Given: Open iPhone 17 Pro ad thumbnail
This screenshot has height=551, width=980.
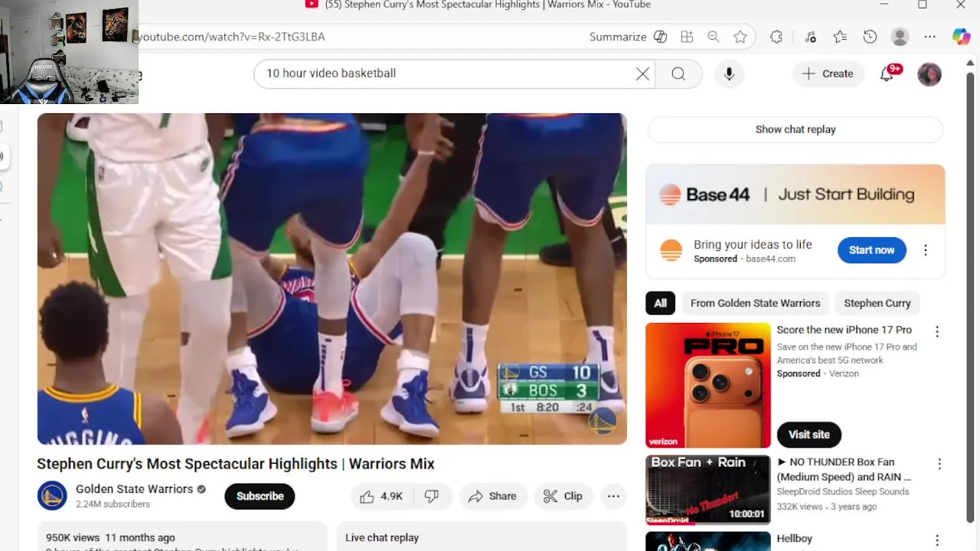Looking at the screenshot, I should (x=708, y=385).
